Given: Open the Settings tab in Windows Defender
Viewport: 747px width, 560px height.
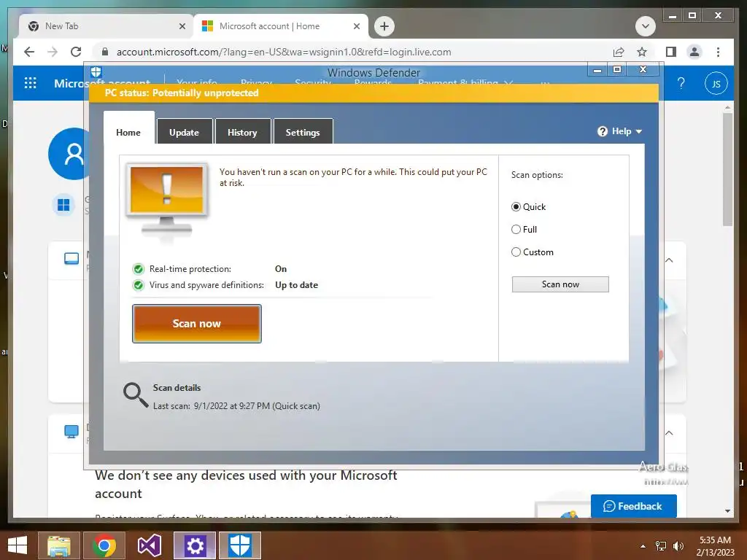Looking at the screenshot, I should tap(303, 132).
